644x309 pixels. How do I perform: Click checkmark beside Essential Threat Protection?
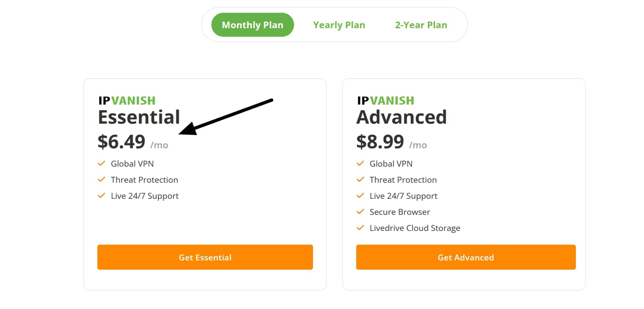[x=102, y=179]
